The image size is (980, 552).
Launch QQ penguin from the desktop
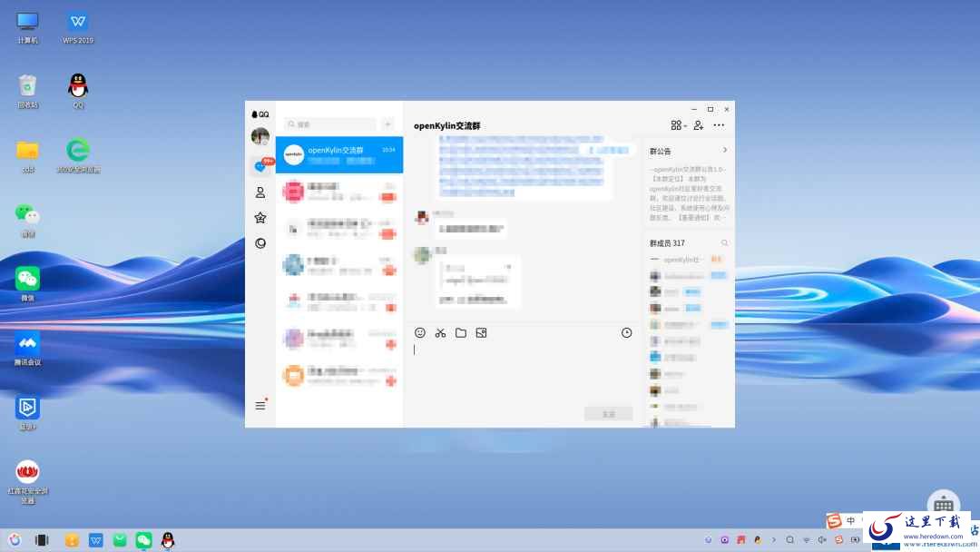coord(78,92)
